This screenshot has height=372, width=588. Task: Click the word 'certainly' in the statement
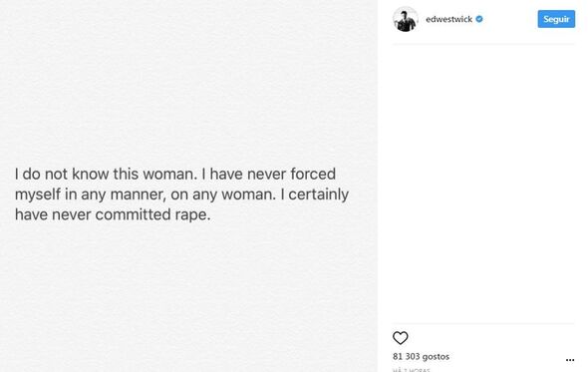click(318, 194)
